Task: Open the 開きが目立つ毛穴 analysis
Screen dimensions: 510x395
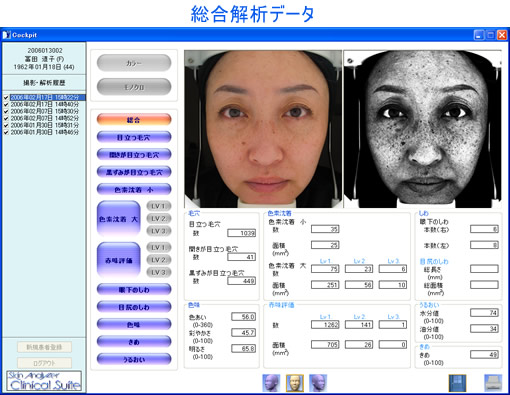Action: (x=134, y=155)
